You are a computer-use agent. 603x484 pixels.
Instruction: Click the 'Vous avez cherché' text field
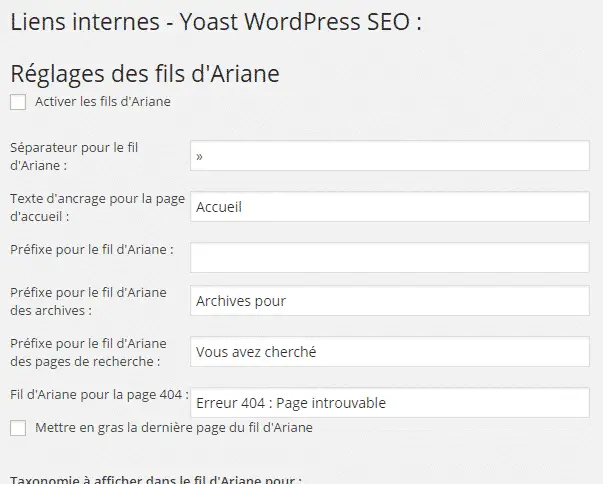(390, 352)
